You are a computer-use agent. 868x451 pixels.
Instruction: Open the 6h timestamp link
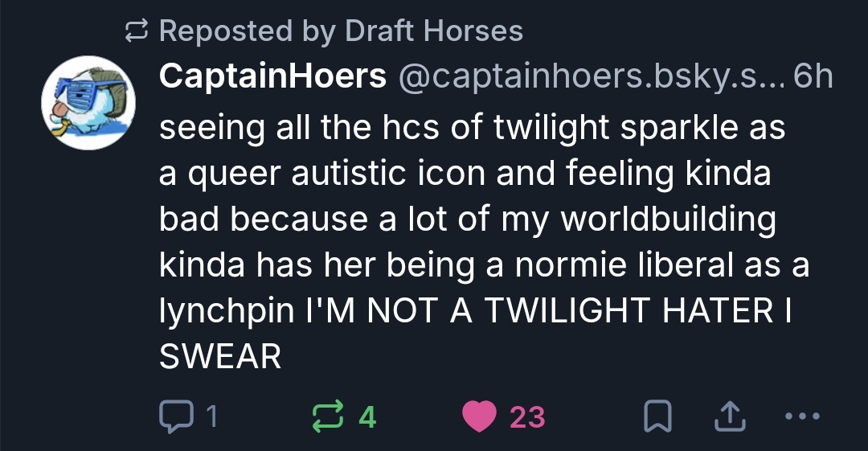tap(812, 76)
